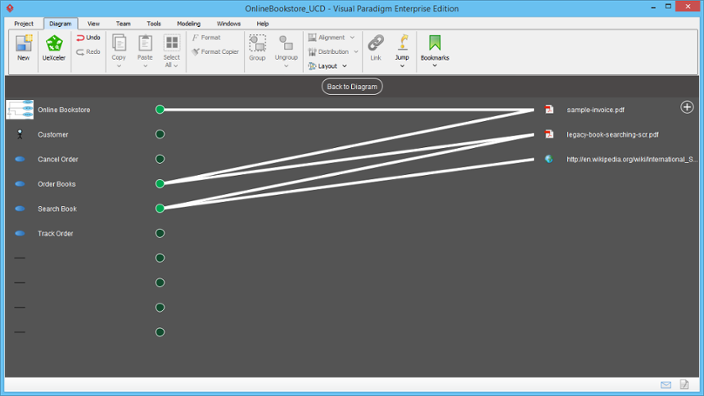Select the Order Books label
This screenshot has width=704, height=396.
click(x=57, y=184)
